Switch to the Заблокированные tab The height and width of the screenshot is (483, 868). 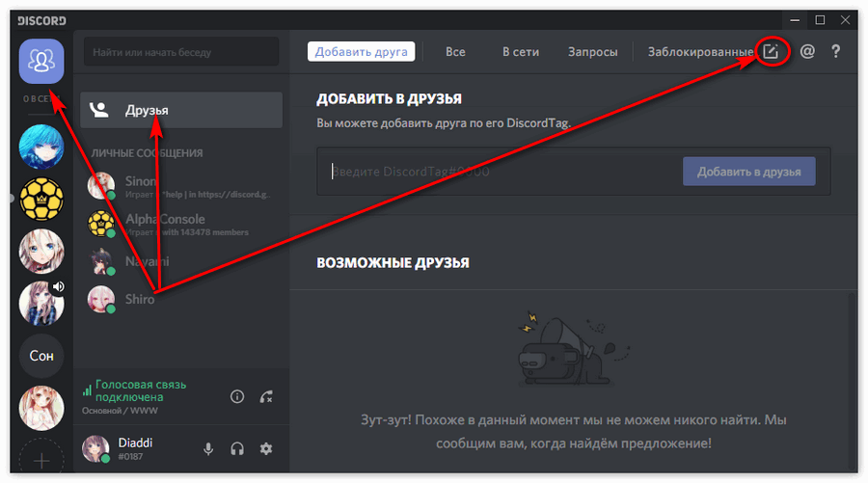click(x=700, y=51)
